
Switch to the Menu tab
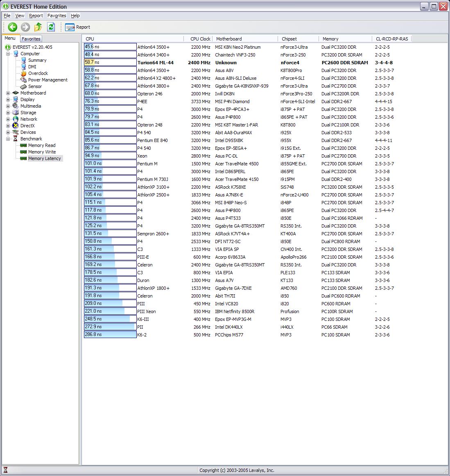(x=10, y=38)
